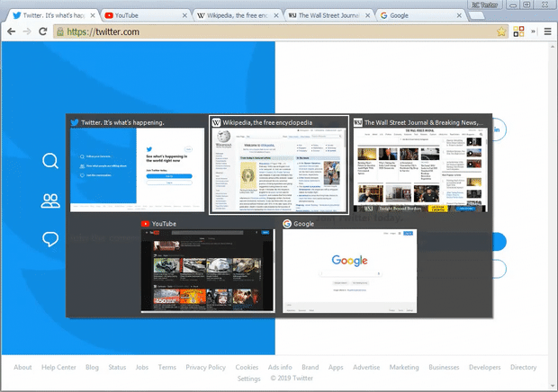Select the Twitter thumbnail in the switcher
The width and height of the screenshot is (558, 392).
138,170
